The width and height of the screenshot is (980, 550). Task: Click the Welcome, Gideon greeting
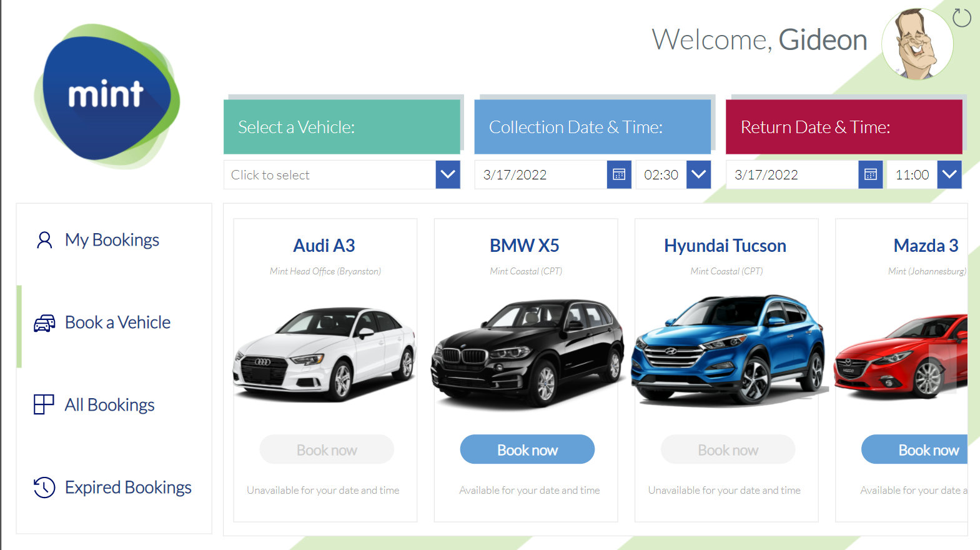[760, 39]
